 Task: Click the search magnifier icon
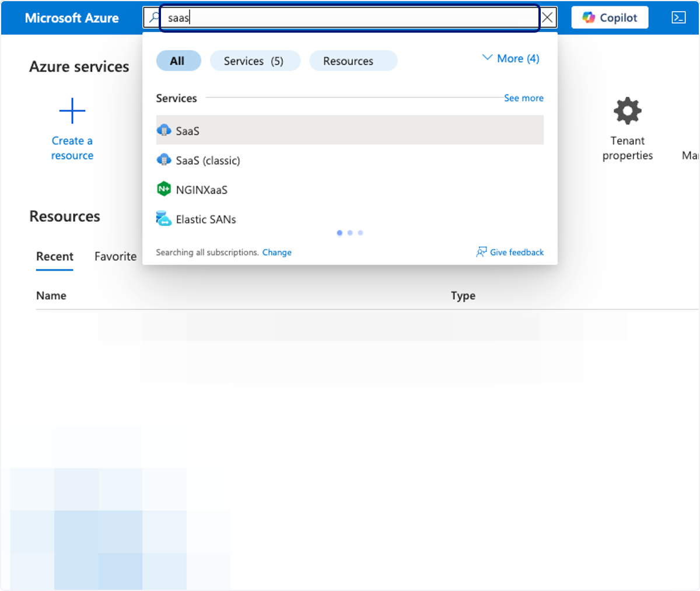point(154,18)
